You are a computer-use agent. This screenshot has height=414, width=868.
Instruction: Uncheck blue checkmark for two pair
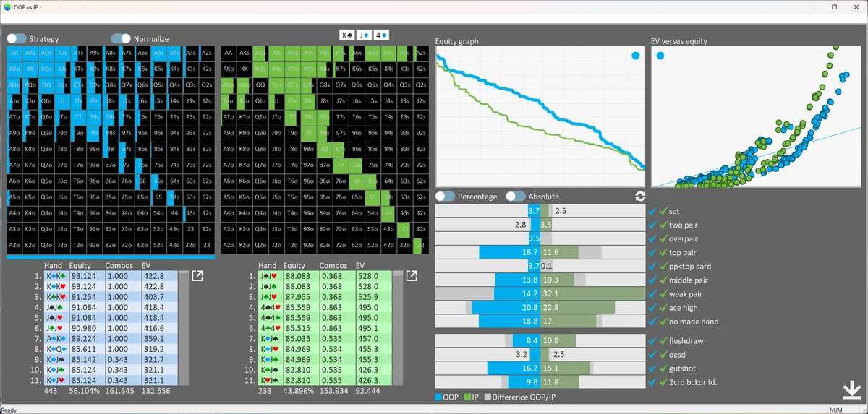click(652, 225)
